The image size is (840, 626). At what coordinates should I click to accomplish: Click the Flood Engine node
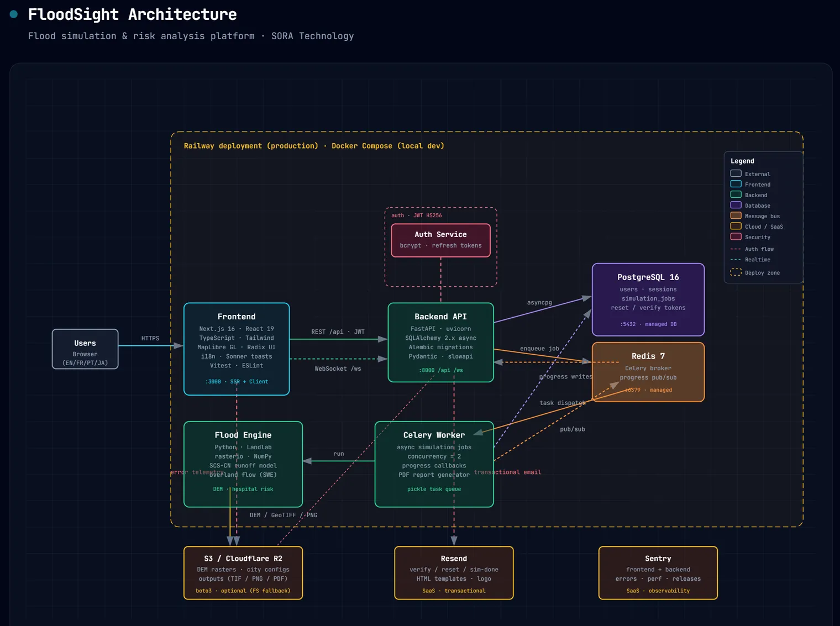click(243, 464)
